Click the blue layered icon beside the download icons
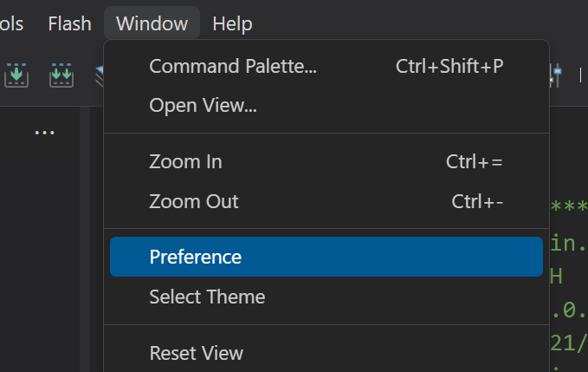 pos(100,76)
